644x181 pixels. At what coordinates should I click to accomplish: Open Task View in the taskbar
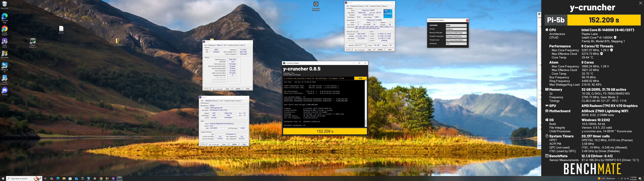pos(45,178)
